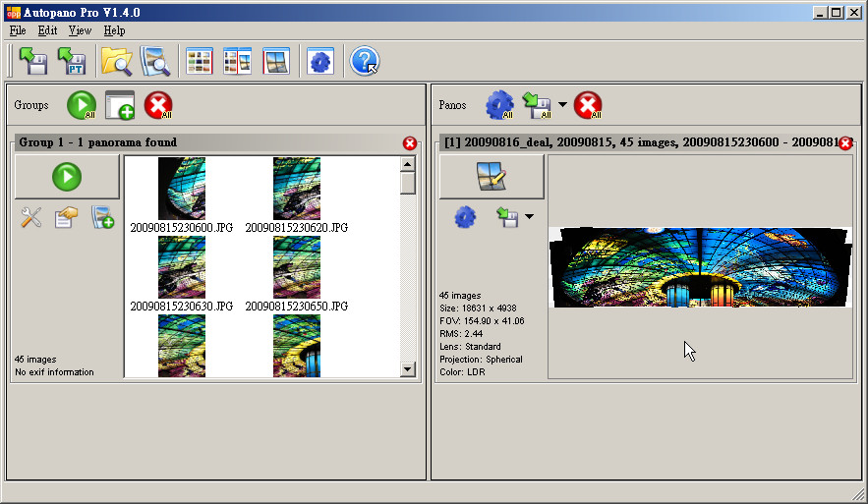Open the Edit menu
868x504 pixels.
tap(47, 30)
